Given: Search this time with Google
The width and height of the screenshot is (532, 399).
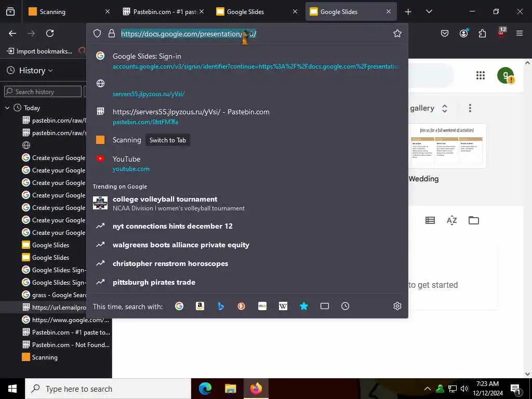Looking at the screenshot, I should (179, 307).
